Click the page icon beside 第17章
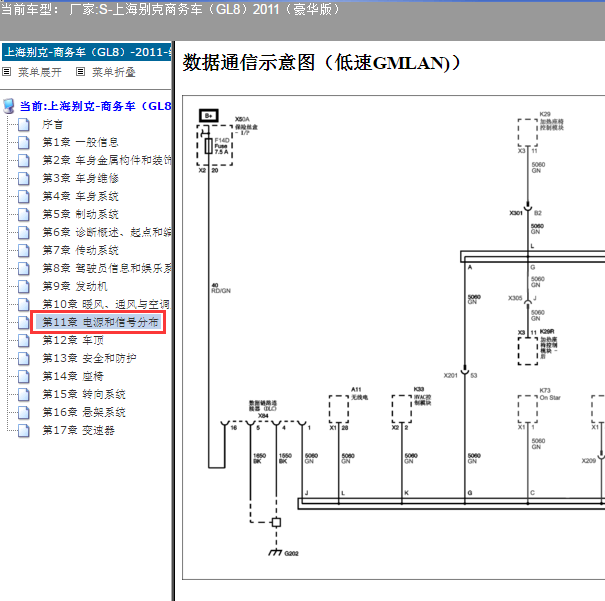The height and width of the screenshot is (601, 605). coord(24,430)
